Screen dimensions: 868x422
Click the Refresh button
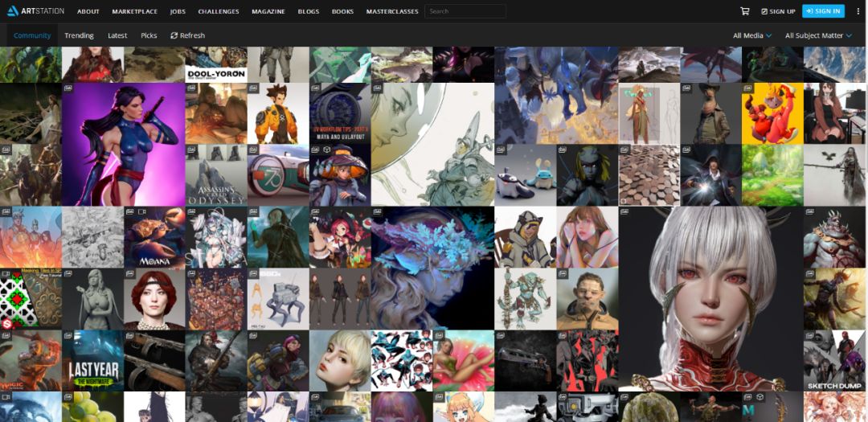[x=187, y=35]
